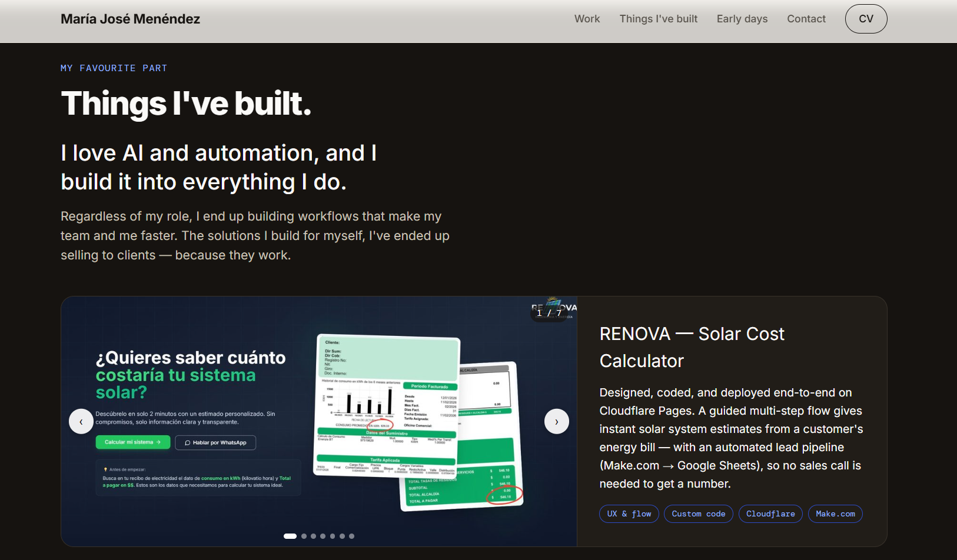Jump to slide five via the carousel dots
This screenshot has width=957, height=560.
(333, 536)
